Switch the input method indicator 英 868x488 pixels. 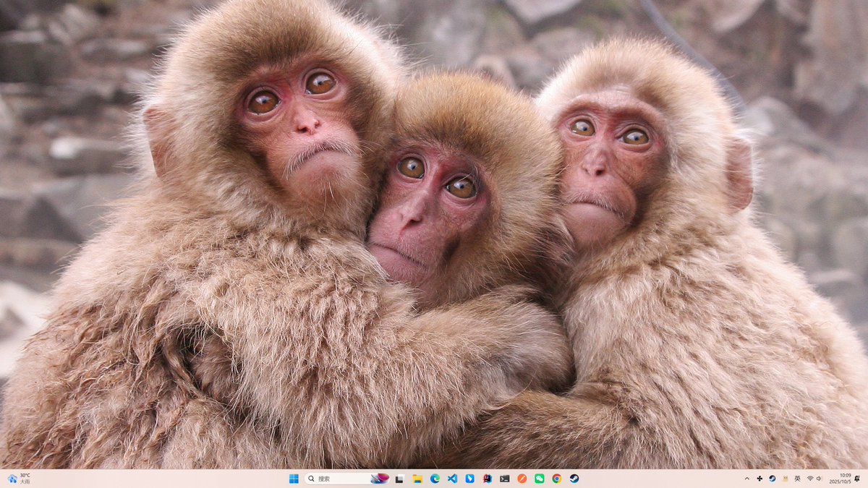pos(797,479)
